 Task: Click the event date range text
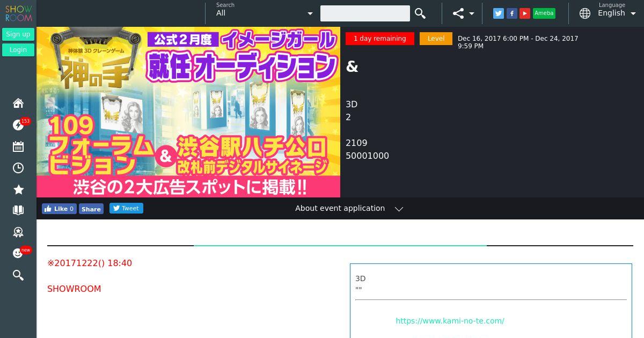[x=518, y=42]
